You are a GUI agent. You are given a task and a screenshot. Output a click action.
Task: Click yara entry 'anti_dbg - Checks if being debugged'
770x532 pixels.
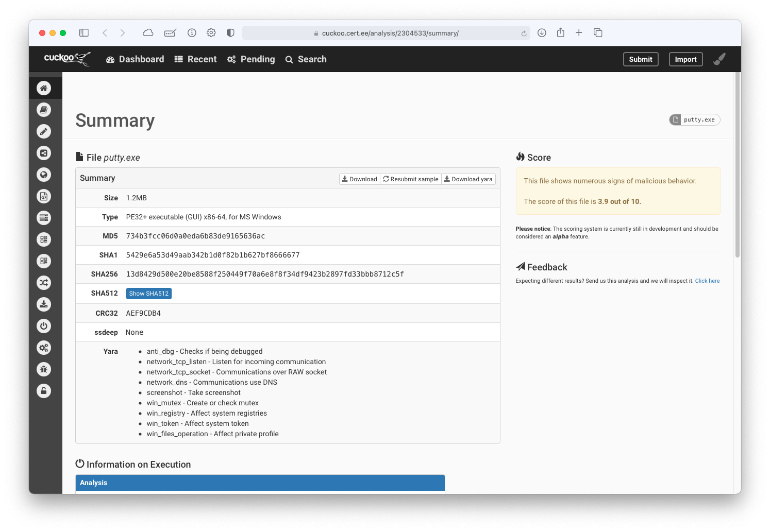205,351
